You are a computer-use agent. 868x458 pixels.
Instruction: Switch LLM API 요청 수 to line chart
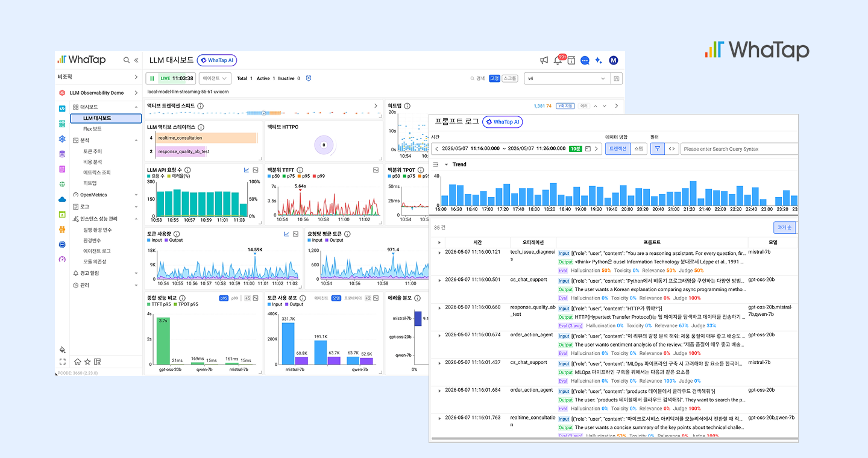[x=247, y=170]
